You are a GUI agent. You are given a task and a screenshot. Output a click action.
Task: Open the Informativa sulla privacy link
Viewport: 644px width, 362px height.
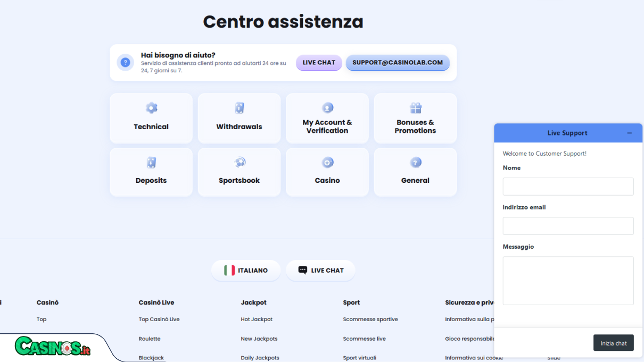(470, 319)
